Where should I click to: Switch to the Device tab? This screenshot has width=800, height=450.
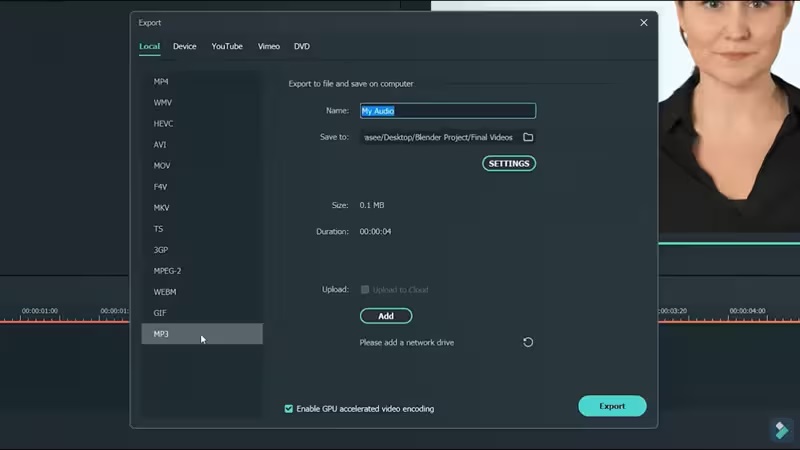click(x=185, y=46)
